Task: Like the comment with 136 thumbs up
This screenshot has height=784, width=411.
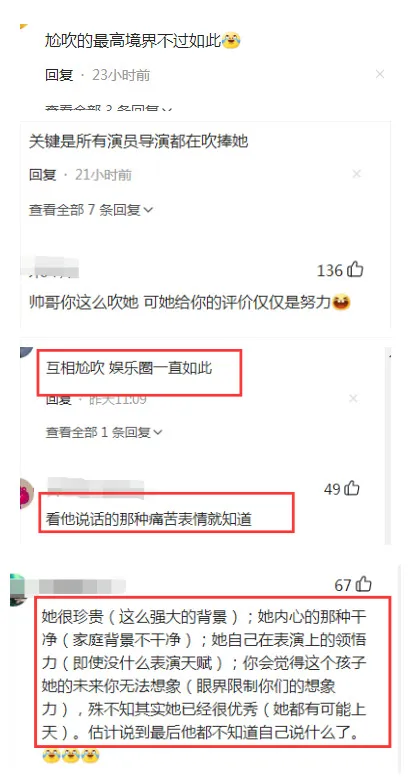Action: tap(355, 270)
